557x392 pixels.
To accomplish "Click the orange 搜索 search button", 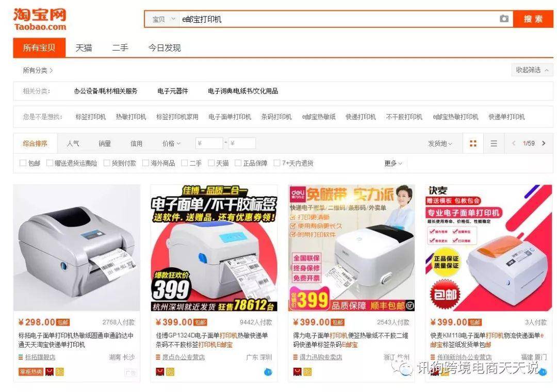I will click(533, 19).
